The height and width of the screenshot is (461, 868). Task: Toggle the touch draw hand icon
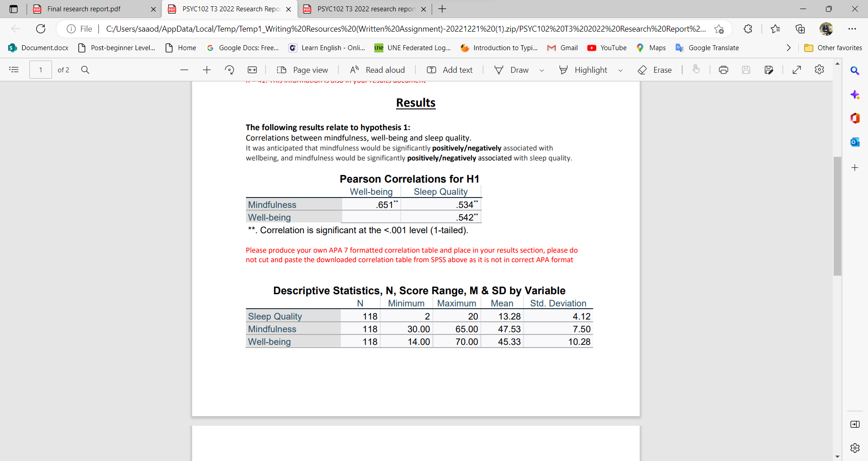point(696,69)
